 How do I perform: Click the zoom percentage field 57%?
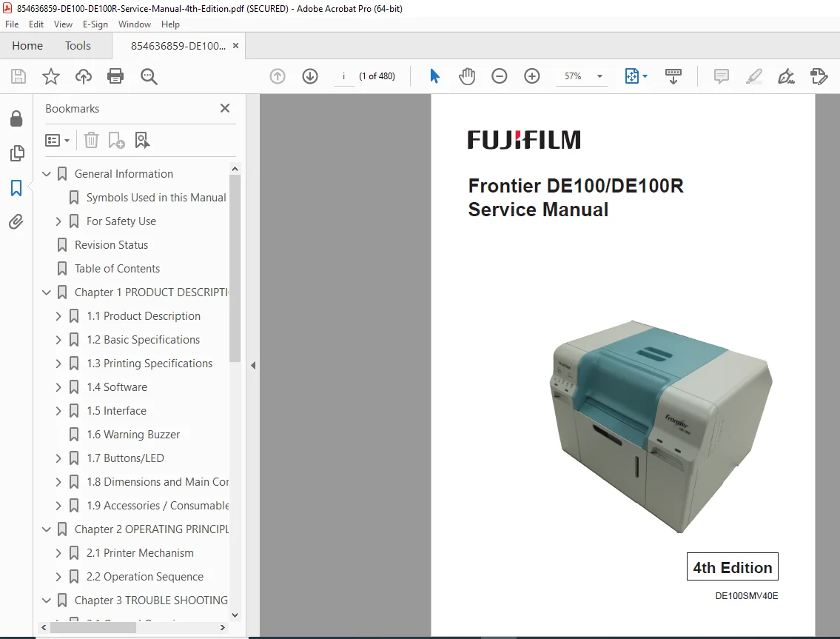pos(573,76)
